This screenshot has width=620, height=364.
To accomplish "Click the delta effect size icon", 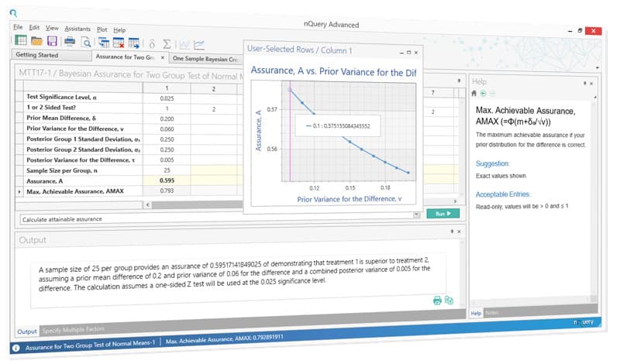I will (x=152, y=43).
